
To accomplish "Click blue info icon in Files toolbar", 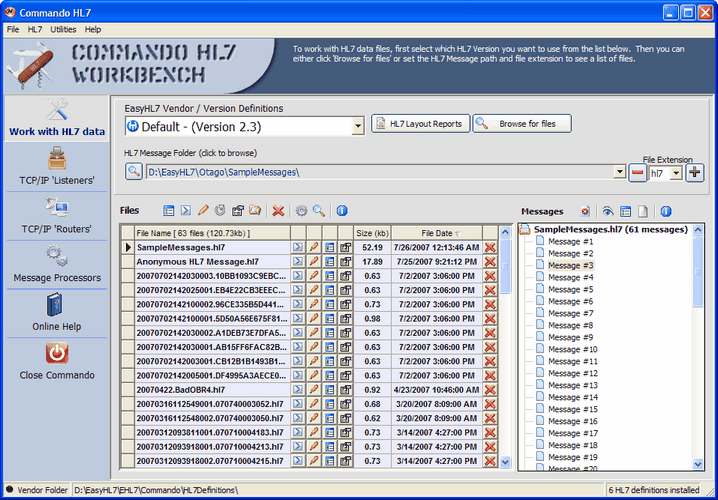I will tap(342, 211).
